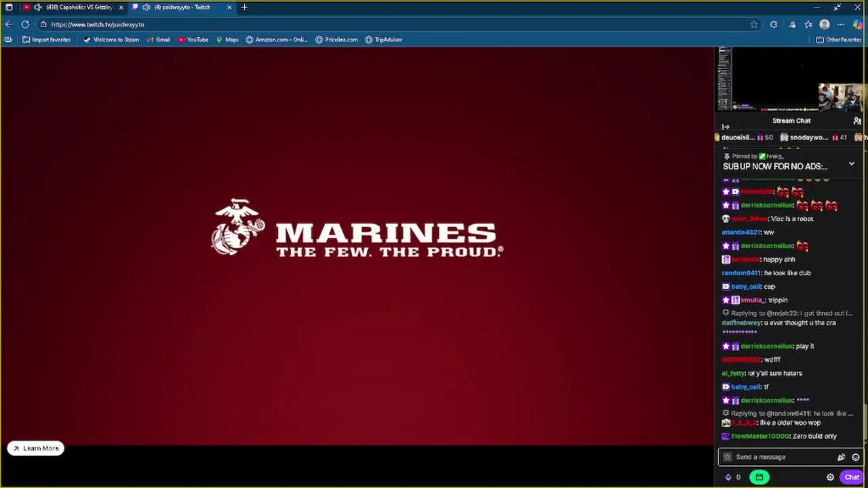Open the emote picker smiley icon
The width and height of the screenshot is (868, 488).
(856, 457)
